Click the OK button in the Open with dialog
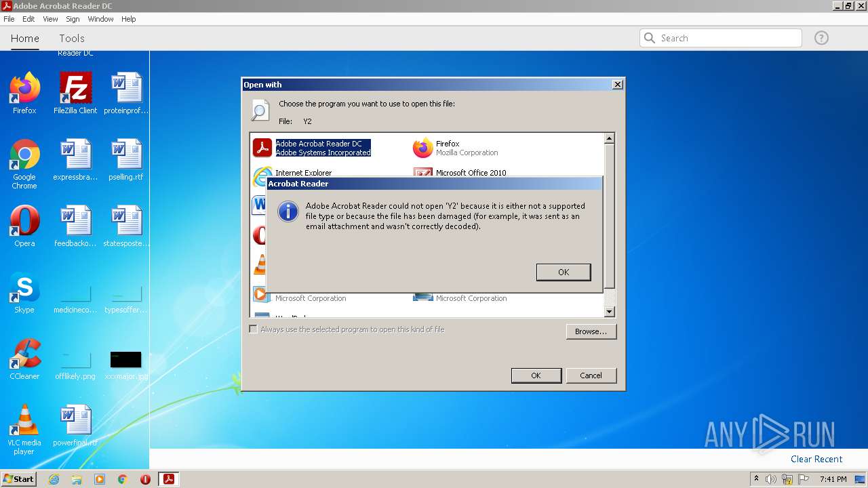This screenshot has width=868, height=488. click(536, 375)
